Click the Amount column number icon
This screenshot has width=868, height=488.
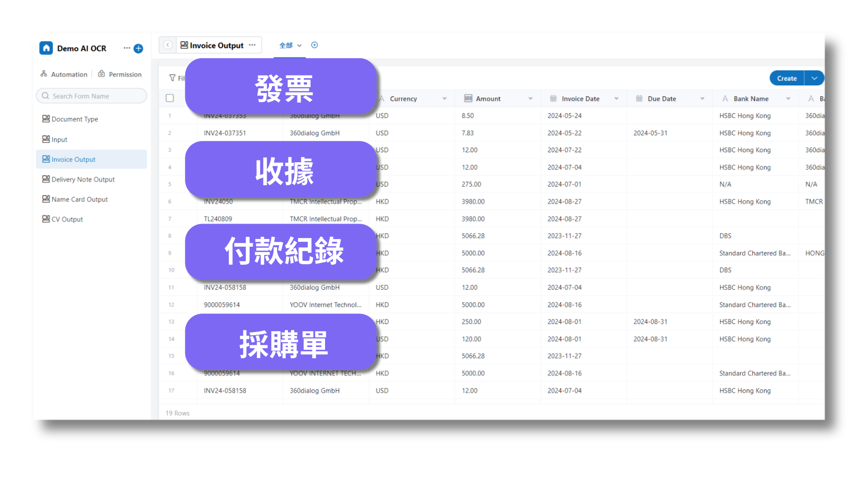click(x=468, y=99)
